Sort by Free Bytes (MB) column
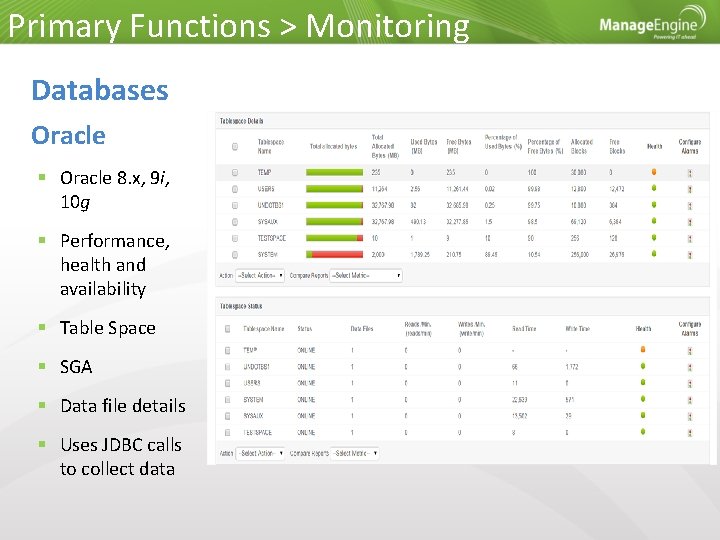Viewport: 720px width, 540px height. (x=459, y=146)
